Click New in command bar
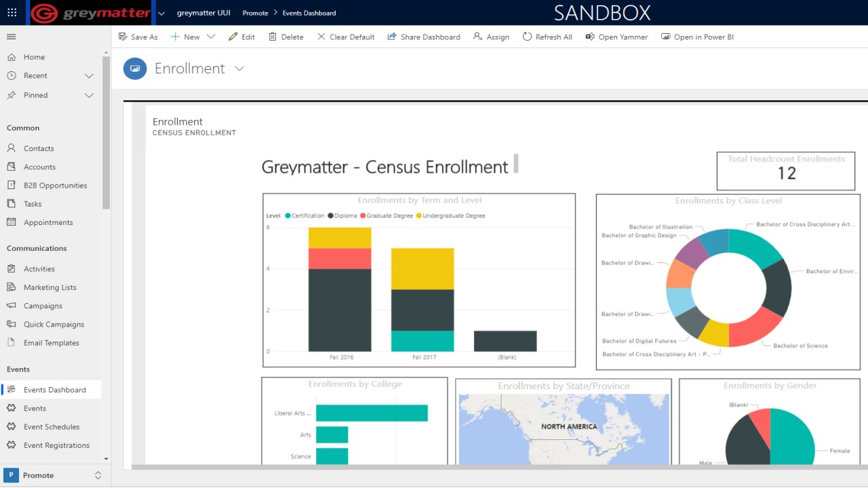This screenshot has height=488, width=868. pyautogui.click(x=185, y=37)
